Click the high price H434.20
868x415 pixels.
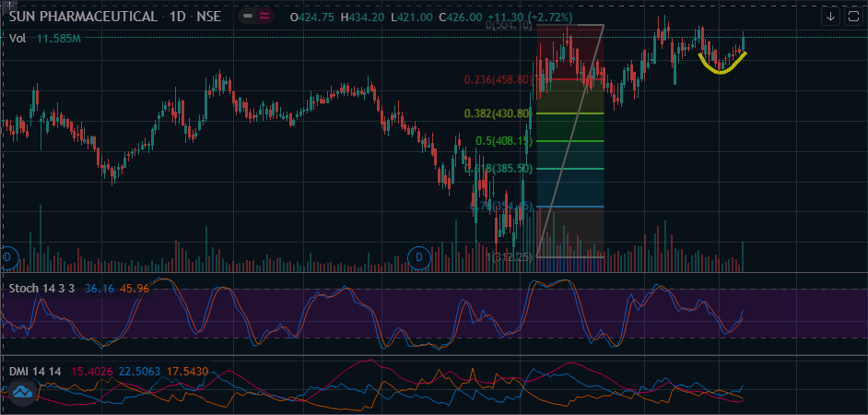tap(363, 18)
